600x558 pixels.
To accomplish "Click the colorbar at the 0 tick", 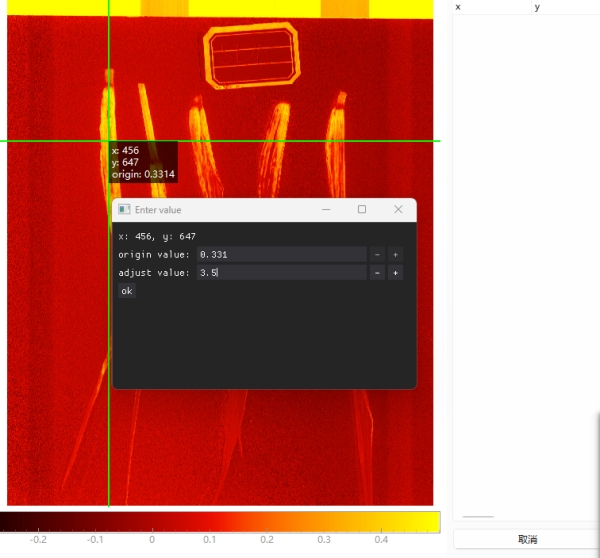I will [152, 521].
